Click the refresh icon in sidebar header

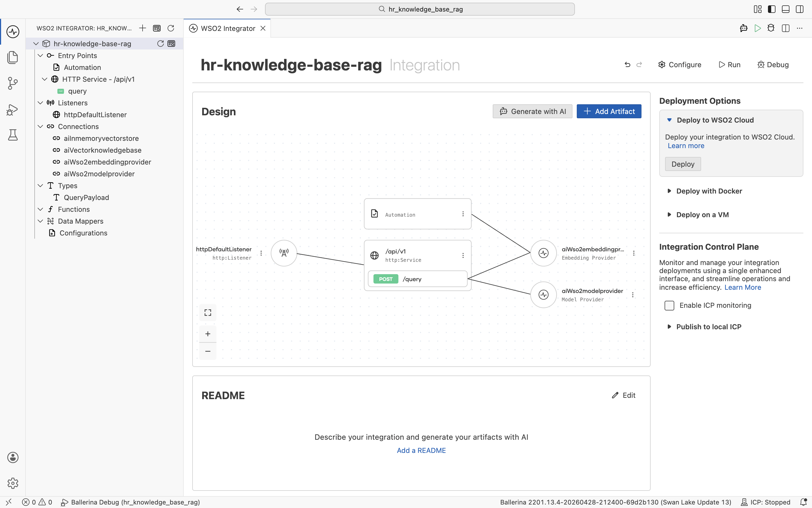(171, 28)
